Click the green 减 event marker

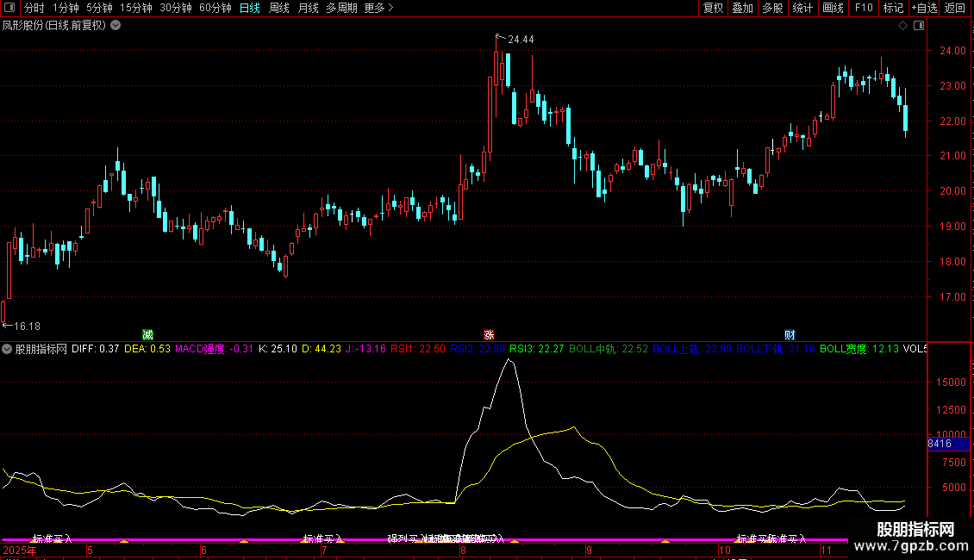coord(148,334)
